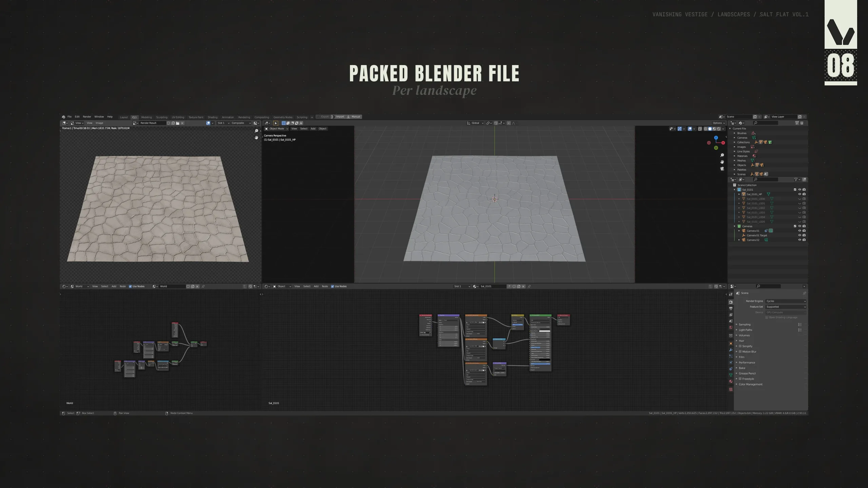Click the zoom magnifier in the image editor
This screenshot has height=488, width=868.
coord(256,131)
